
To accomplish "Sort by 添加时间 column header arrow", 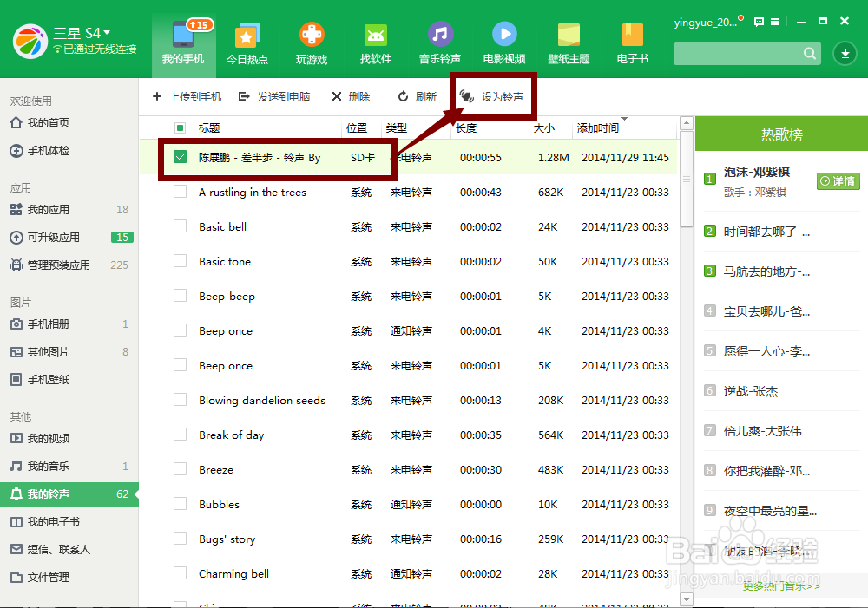I will pos(624,120).
